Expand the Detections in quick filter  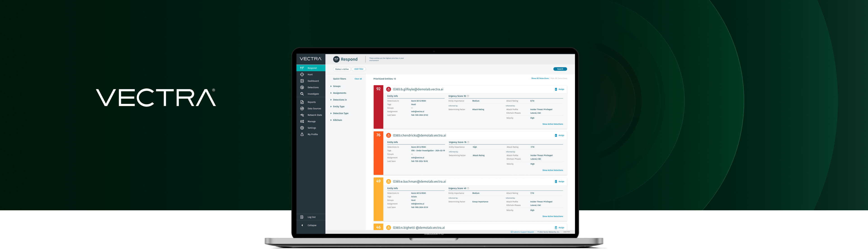(x=339, y=100)
